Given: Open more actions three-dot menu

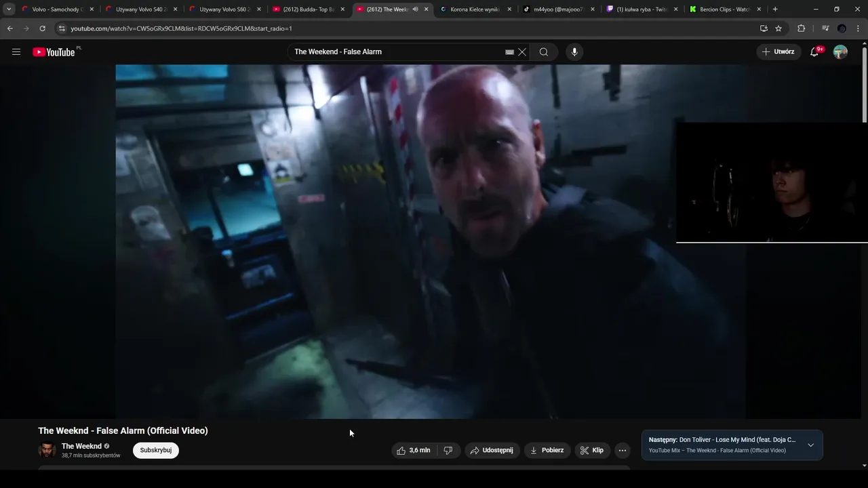Looking at the screenshot, I should pyautogui.click(x=622, y=450).
